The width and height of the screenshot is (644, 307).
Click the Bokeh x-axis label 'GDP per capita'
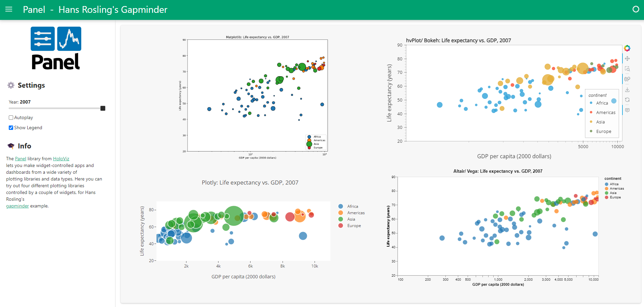(514, 156)
